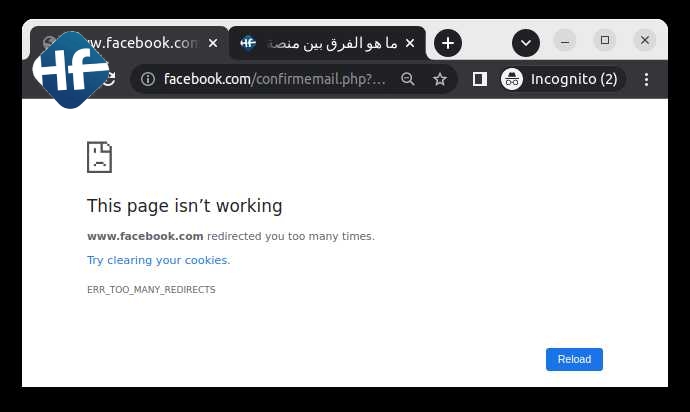Viewport: 690px width, 412px height.
Task: Minimize the browser window
Action: click(x=565, y=41)
